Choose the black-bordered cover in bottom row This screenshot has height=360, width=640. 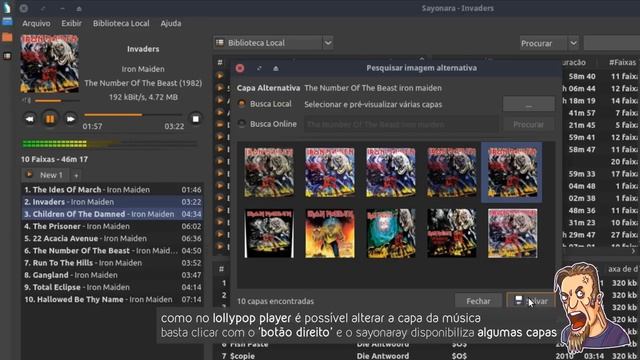(269, 233)
